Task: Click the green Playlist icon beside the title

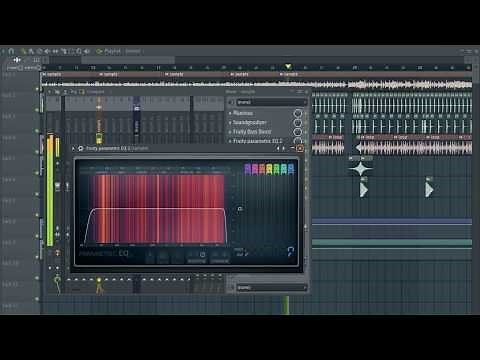Action: coord(99,51)
